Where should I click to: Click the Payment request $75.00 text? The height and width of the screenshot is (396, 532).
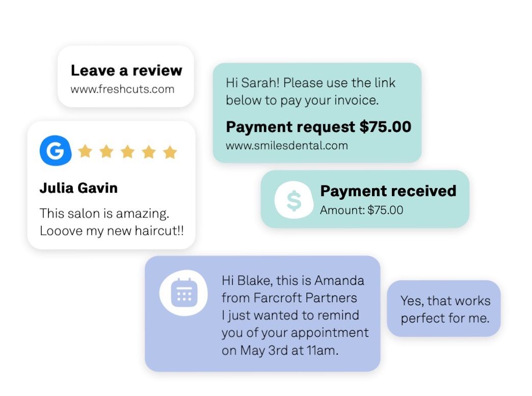click(318, 127)
